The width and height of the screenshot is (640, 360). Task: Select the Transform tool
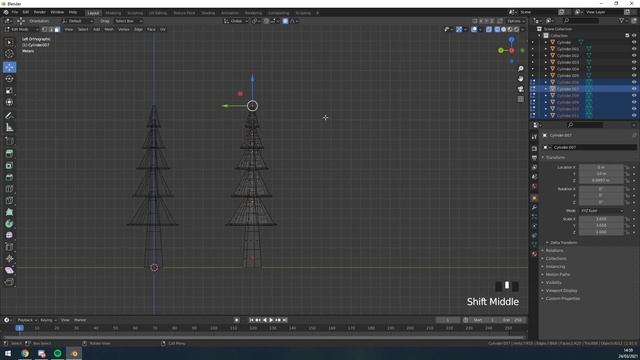(9, 102)
